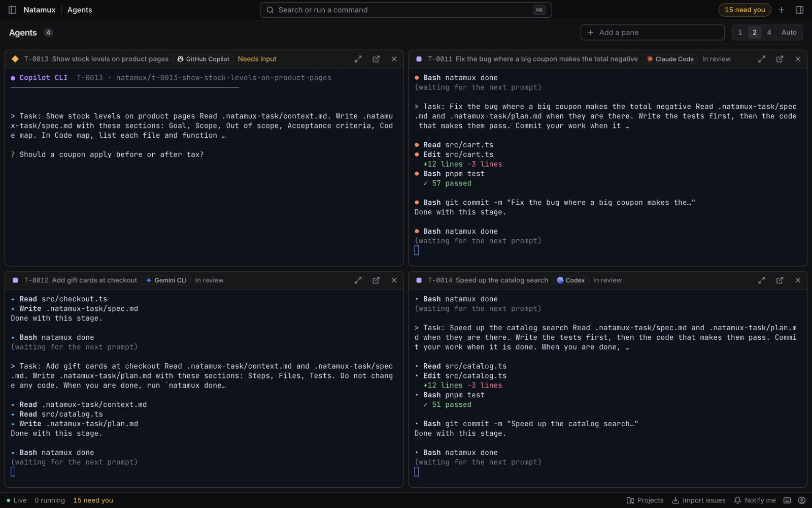Open the account icon in the status bar
812x508 pixels.
click(802, 500)
